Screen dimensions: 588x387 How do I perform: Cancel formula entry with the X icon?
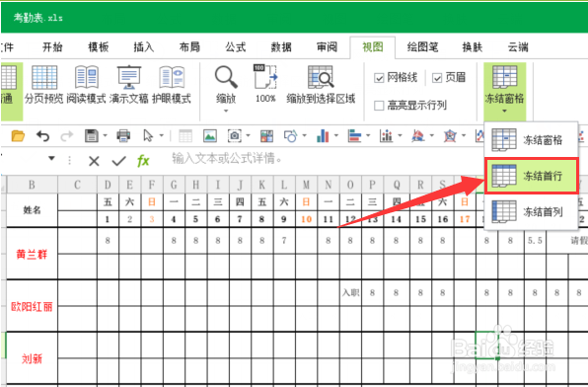(x=94, y=161)
